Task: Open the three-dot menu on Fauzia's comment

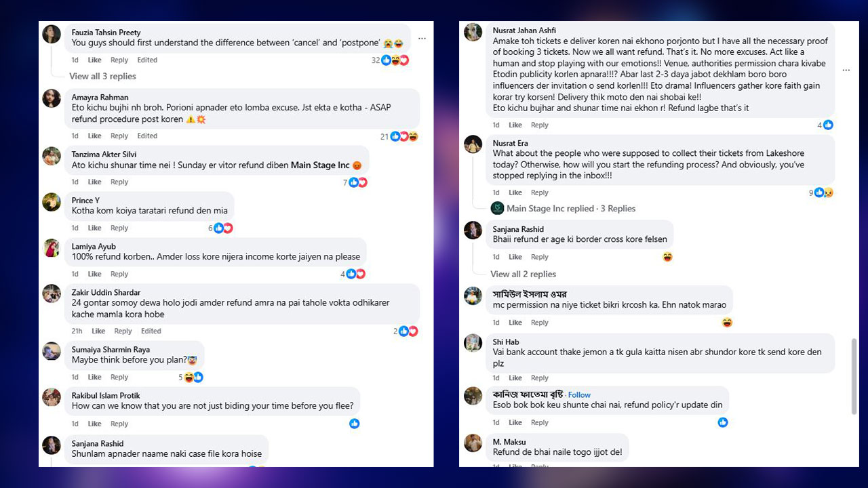Action: tap(422, 38)
